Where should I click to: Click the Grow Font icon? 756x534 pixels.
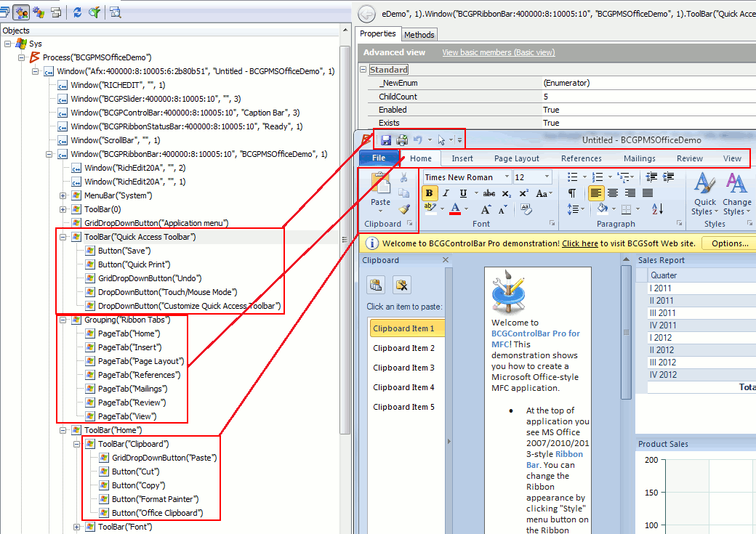(486, 209)
